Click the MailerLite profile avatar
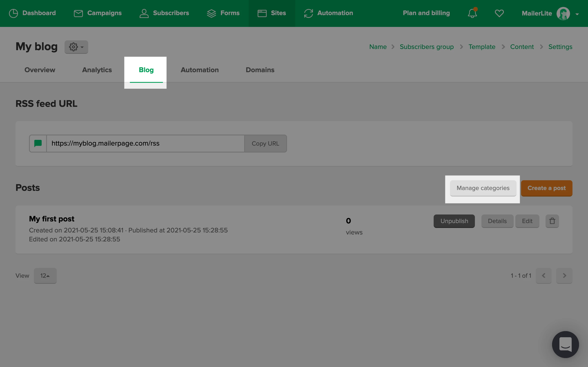This screenshot has height=367, width=588. coord(563,14)
